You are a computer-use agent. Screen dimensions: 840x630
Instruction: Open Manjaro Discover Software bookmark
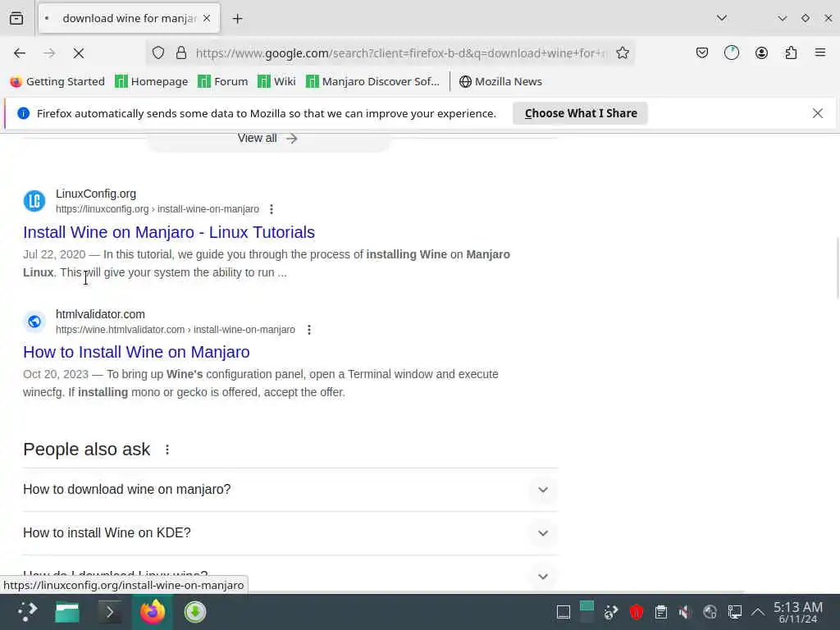coord(373,81)
